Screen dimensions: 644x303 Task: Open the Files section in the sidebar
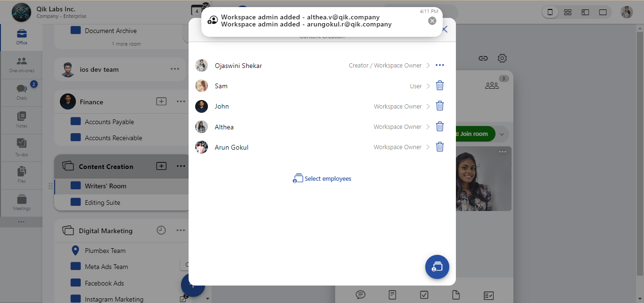point(21,175)
